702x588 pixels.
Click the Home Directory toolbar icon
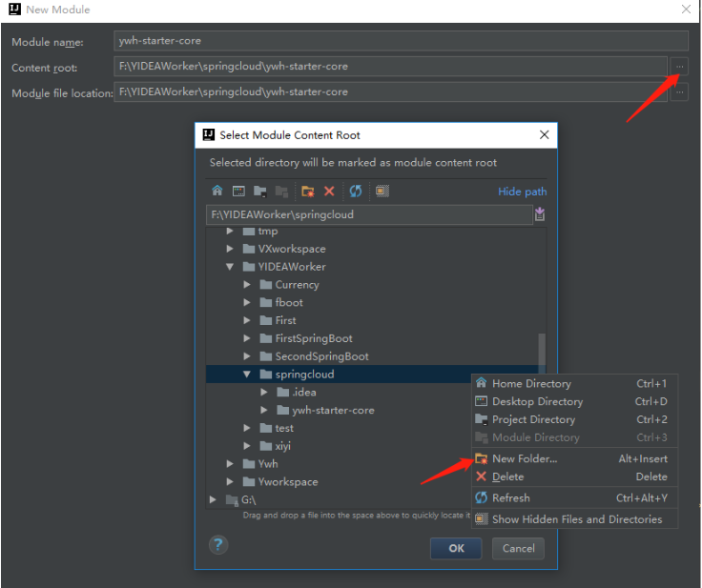(217, 192)
